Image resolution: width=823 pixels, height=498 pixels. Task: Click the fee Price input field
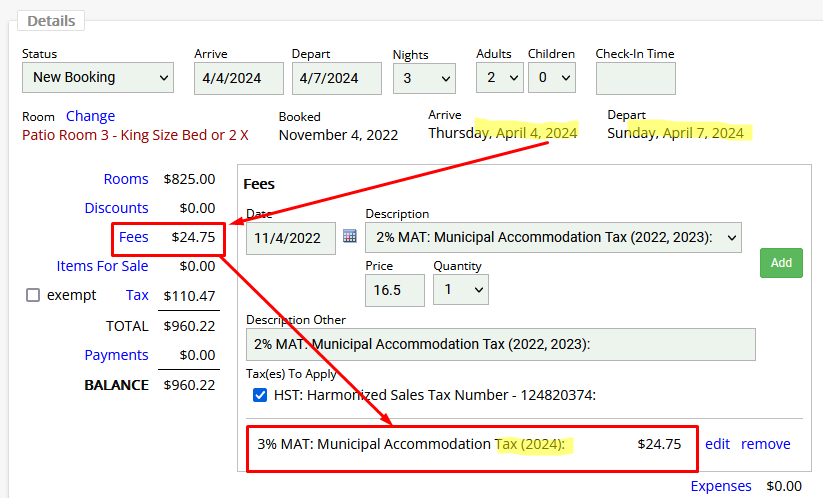[395, 290]
